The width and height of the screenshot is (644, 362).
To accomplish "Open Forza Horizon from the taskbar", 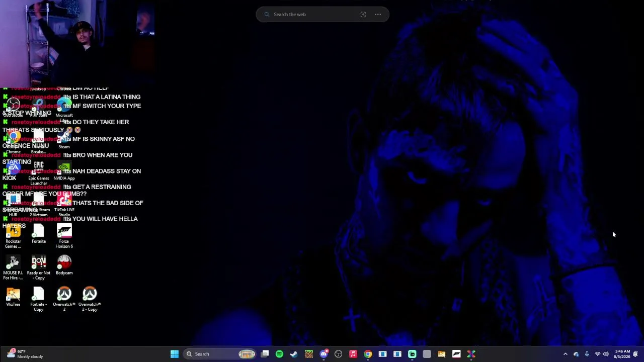I will [456, 354].
